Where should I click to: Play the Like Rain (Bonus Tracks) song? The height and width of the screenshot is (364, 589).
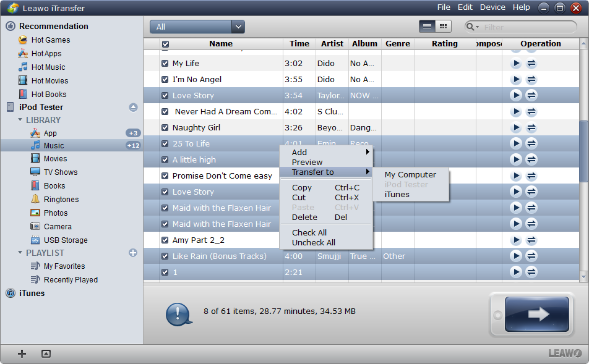[516, 256]
